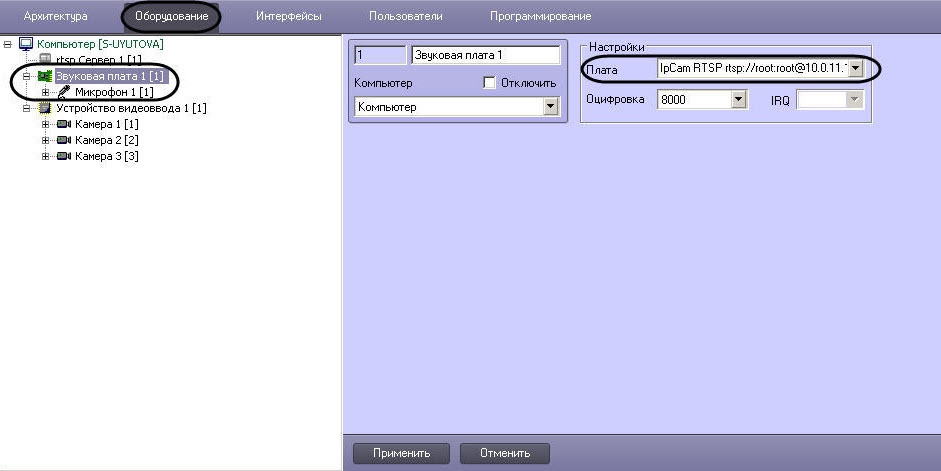Open the Плата dropdown list
This screenshot has height=471, width=941.
coord(855,69)
